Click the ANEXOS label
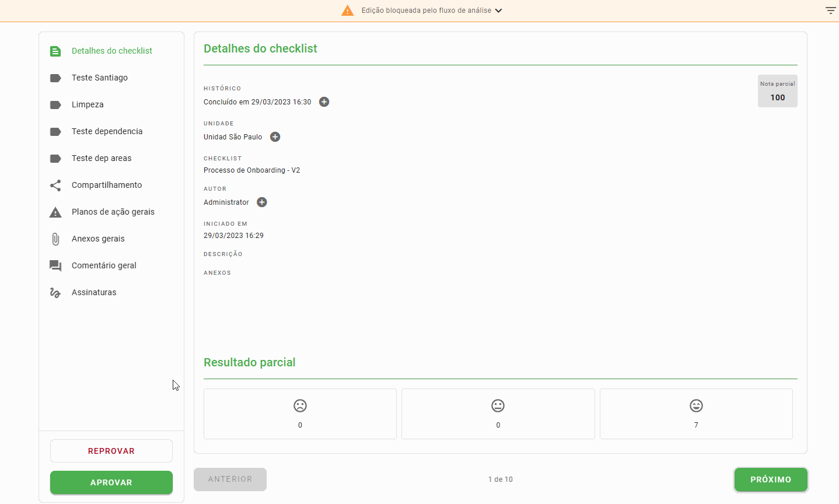Screen dimensions: 839x504 pyautogui.click(x=217, y=273)
